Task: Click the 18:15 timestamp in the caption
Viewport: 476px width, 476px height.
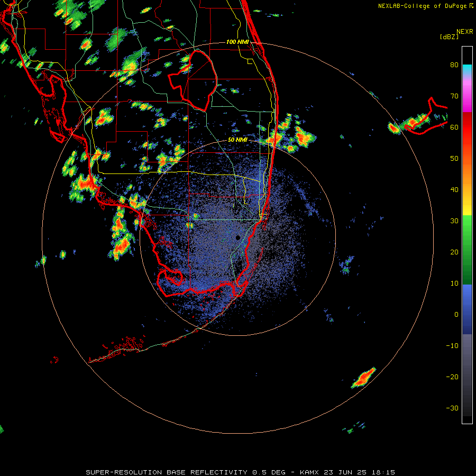Action: (385, 472)
